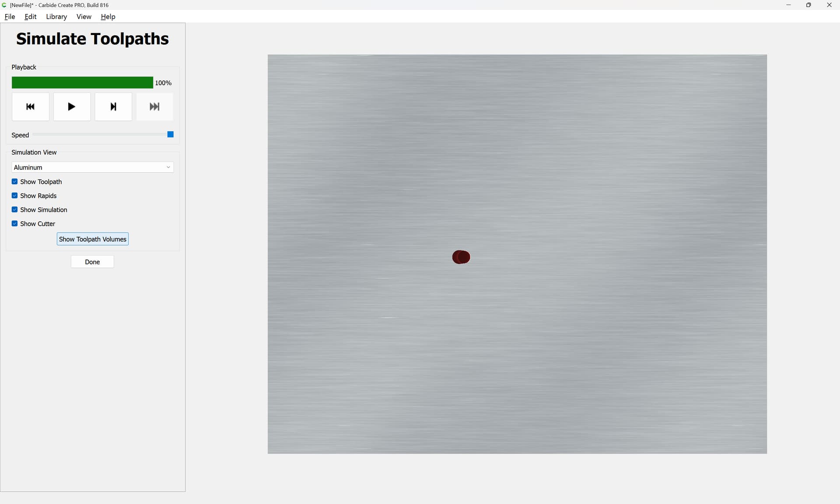Click the blue Speed slider handle

coord(171,134)
